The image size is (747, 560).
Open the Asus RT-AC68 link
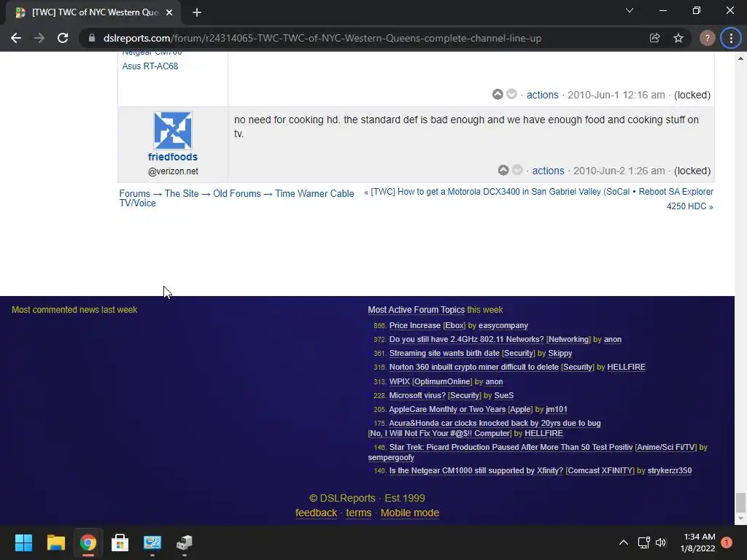tap(150, 66)
